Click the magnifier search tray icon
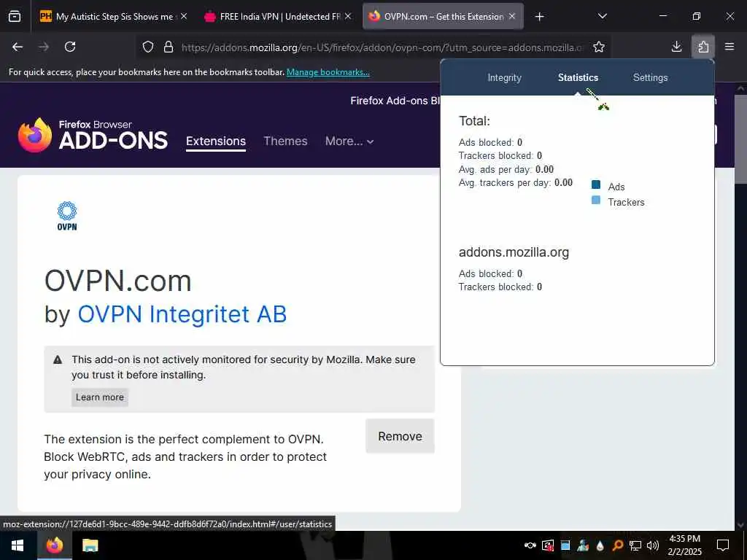747x560 pixels. 617,545
